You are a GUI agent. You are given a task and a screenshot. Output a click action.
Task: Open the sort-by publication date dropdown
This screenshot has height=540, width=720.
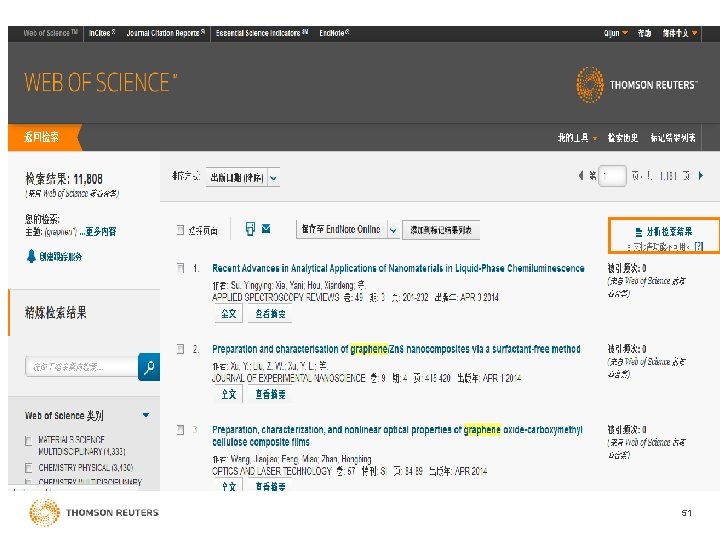(x=242, y=178)
